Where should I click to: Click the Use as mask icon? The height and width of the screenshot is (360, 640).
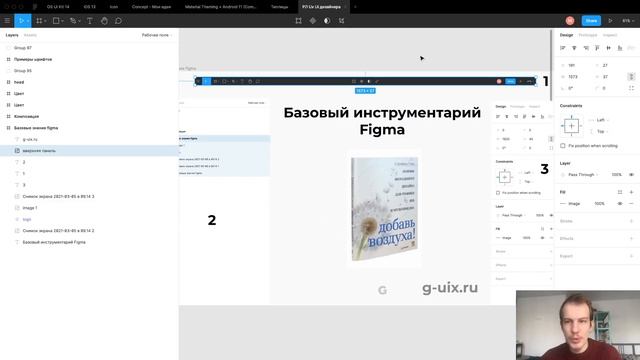[327, 20]
